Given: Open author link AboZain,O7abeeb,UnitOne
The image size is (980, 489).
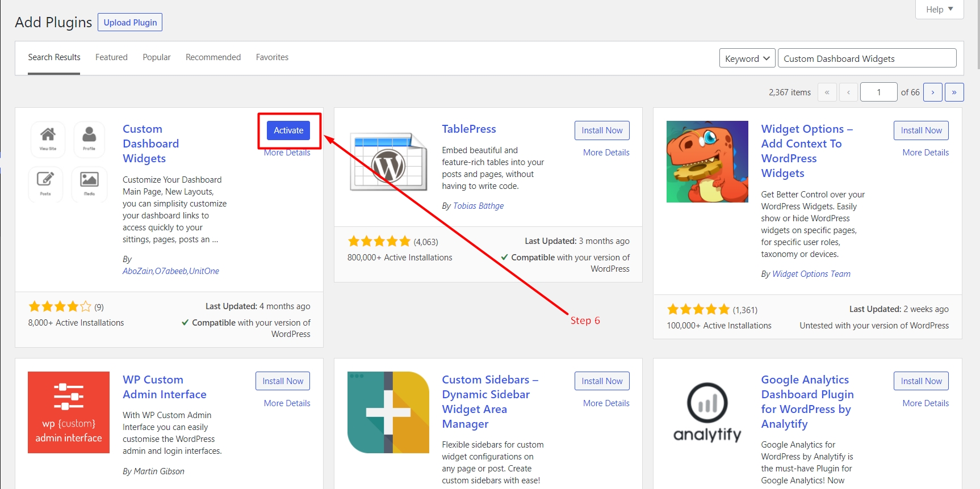Looking at the screenshot, I should tap(171, 271).
